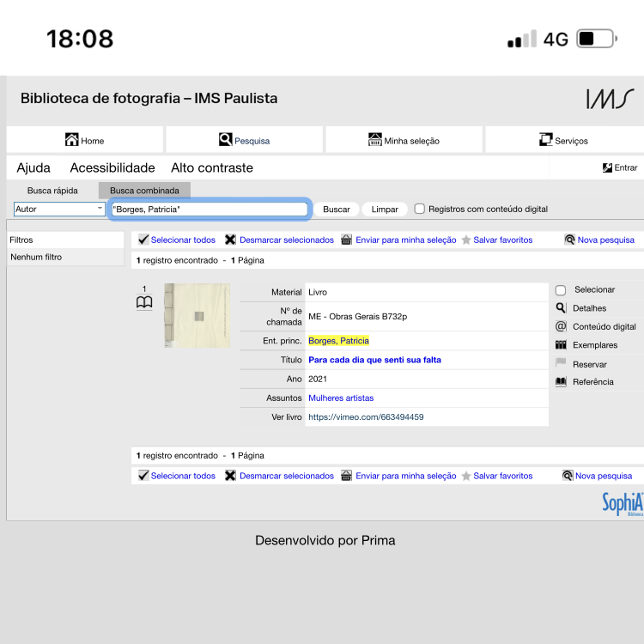Screen dimensions: 644x644
Task: Click the top Desmarcar selecionados link
Action: tap(287, 240)
